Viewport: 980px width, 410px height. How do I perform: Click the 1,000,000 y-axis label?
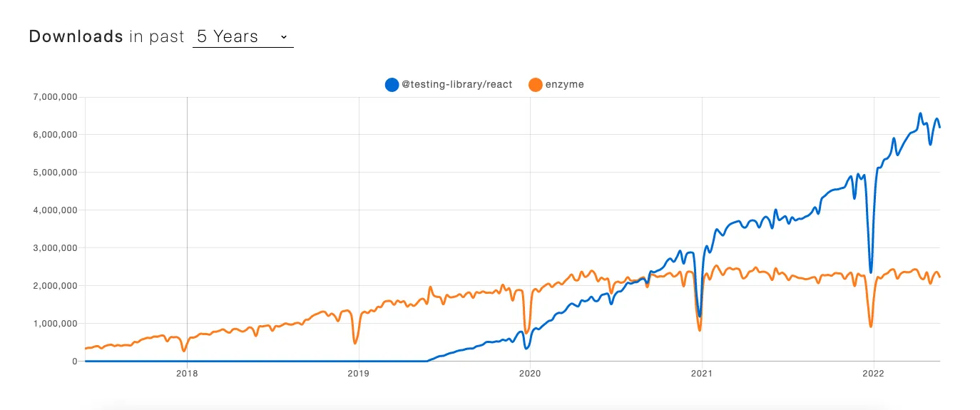click(53, 324)
